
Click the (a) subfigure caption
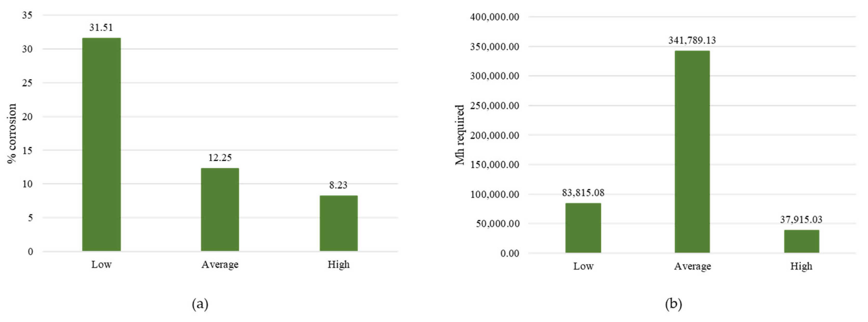tap(200, 304)
